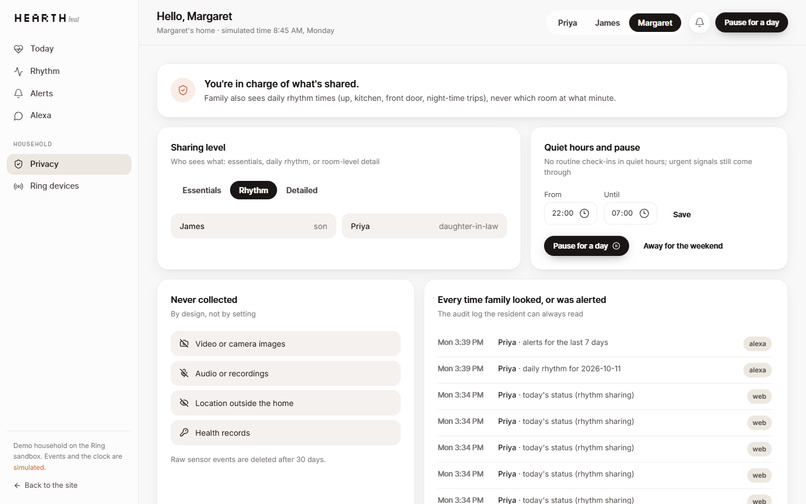Click the Audio or recordings row
Viewport: 806px width, 504px height.
click(x=285, y=373)
